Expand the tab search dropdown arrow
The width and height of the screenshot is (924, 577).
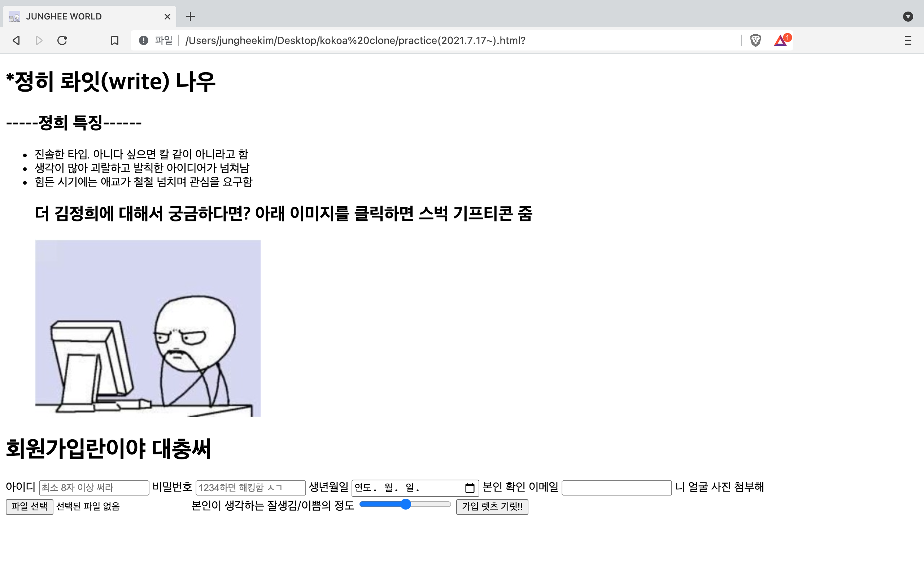pos(908,17)
